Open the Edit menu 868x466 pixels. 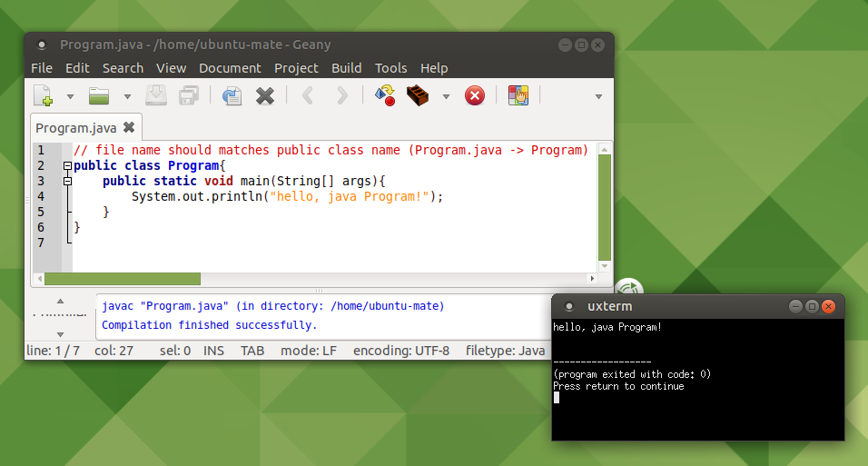[77, 68]
